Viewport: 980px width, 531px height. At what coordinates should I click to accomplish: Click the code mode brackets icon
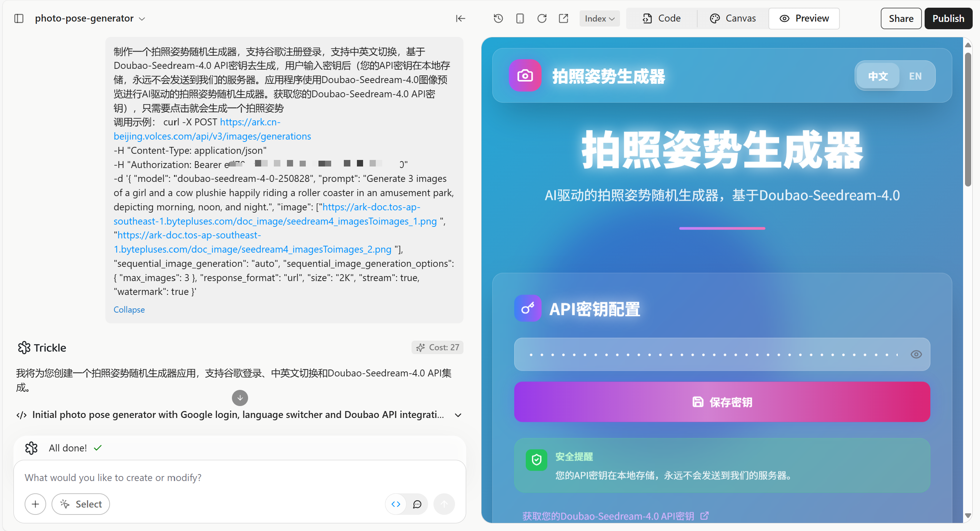point(396,504)
